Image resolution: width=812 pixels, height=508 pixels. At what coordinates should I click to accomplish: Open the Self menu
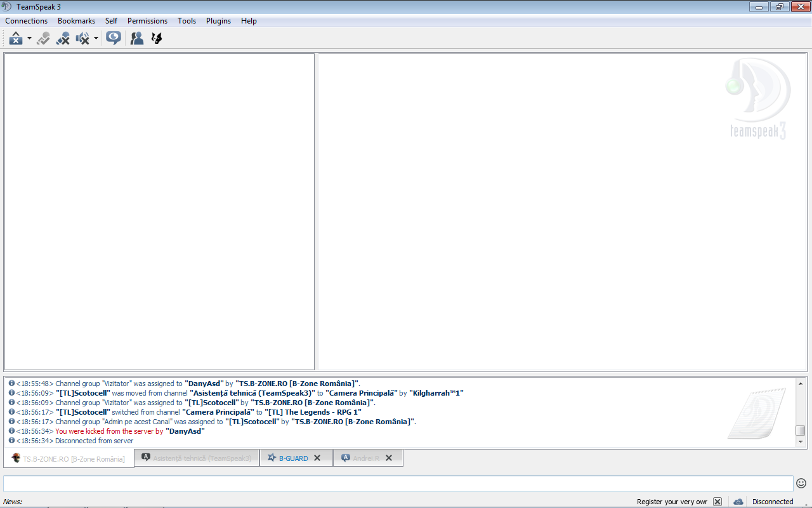[111, 21]
